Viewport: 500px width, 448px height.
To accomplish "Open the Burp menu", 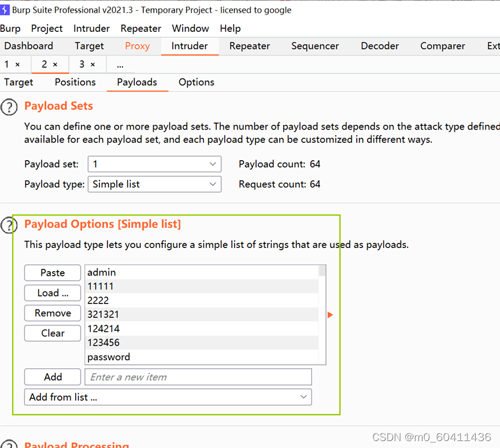I will click(x=10, y=28).
